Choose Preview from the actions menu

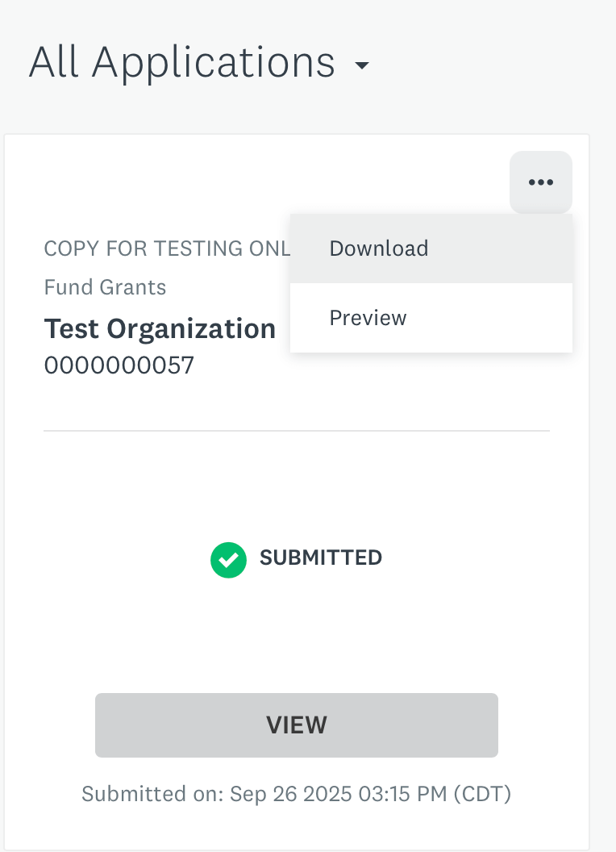coord(368,317)
